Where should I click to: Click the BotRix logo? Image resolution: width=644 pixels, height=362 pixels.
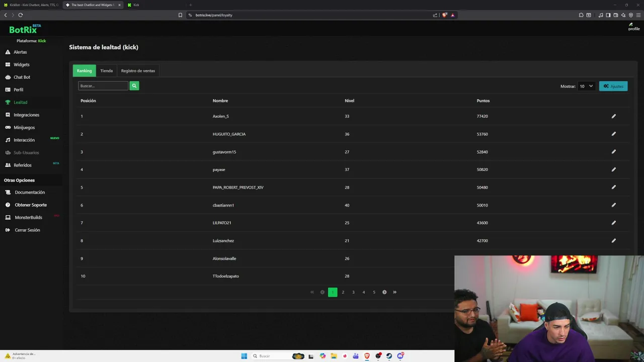(x=25, y=29)
